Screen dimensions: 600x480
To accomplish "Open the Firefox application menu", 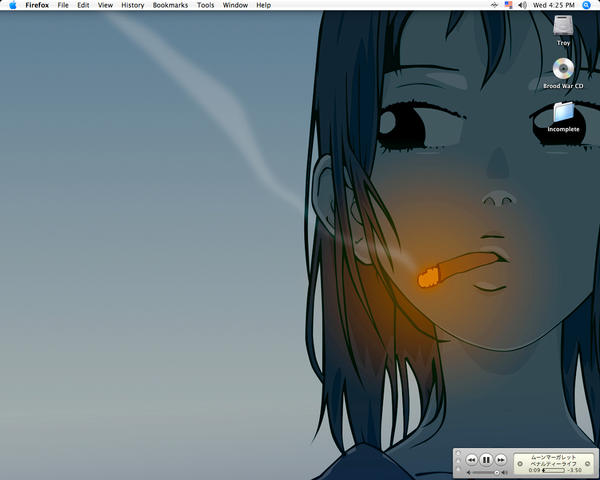I will point(37,5).
